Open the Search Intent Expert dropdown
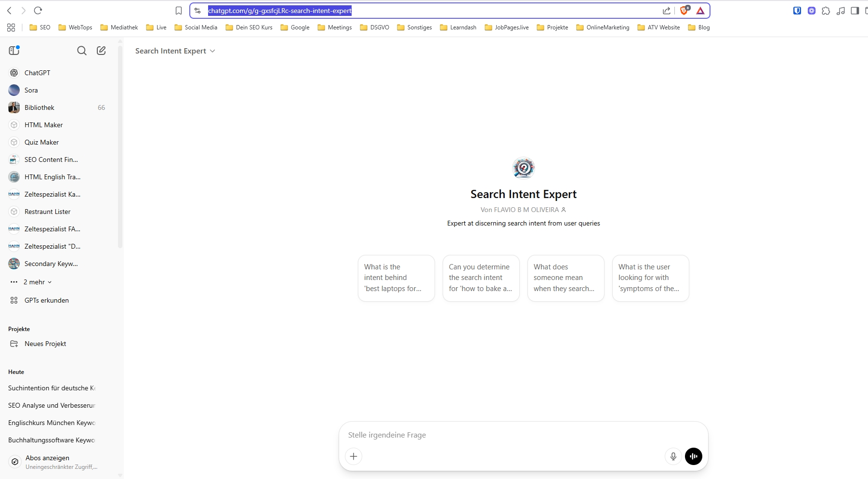The height and width of the screenshot is (479, 868). coord(175,51)
